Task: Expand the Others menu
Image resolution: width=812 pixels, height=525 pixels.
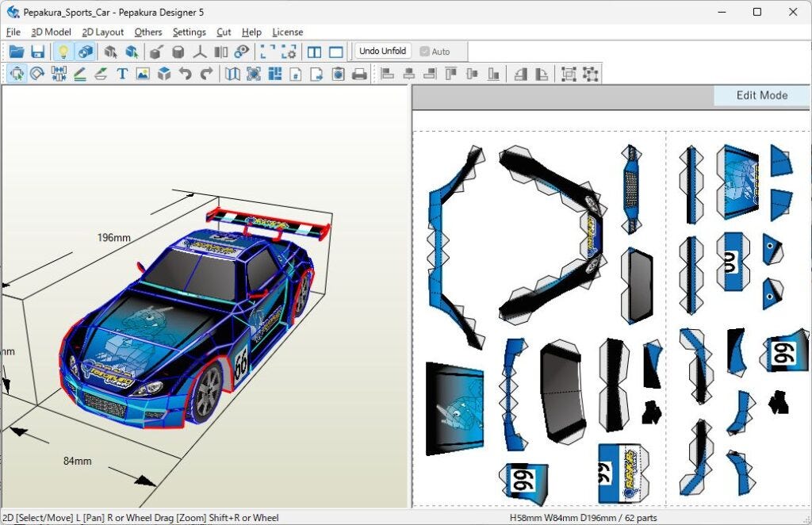Action: [x=147, y=32]
